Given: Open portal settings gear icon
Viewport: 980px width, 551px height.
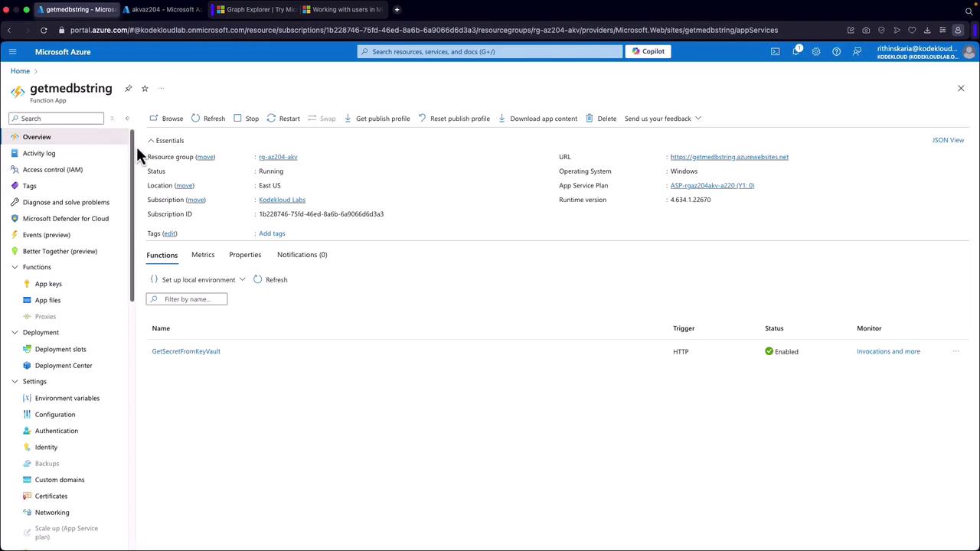Looking at the screenshot, I should point(816,52).
